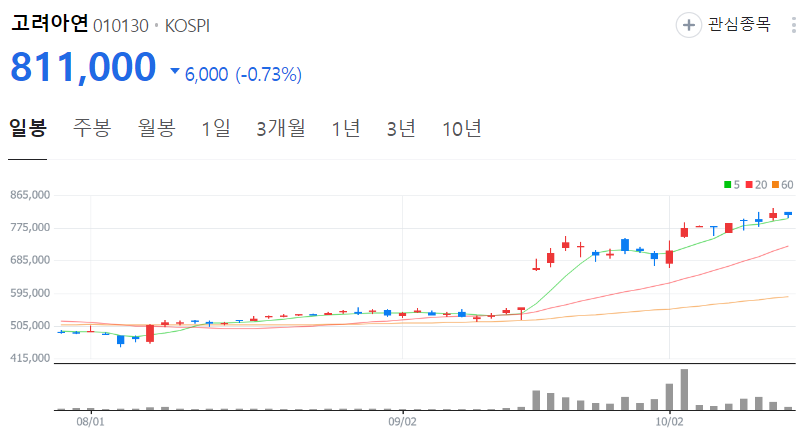The height and width of the screenshot is (429, 809).
Task: Switch to the 주봉 weekly chart tab
Action: 92,128
